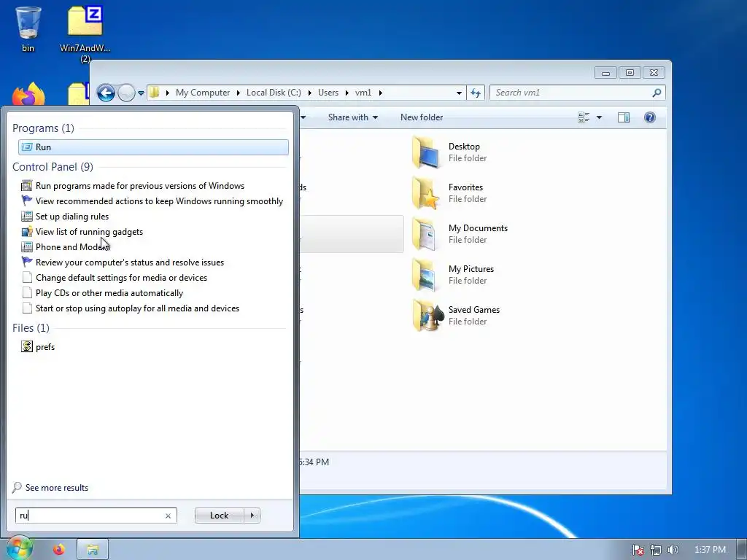The height and width of the screenshot is (560, 747).
Task: Click the Programs (1) group header
Action: click(43, 128)
